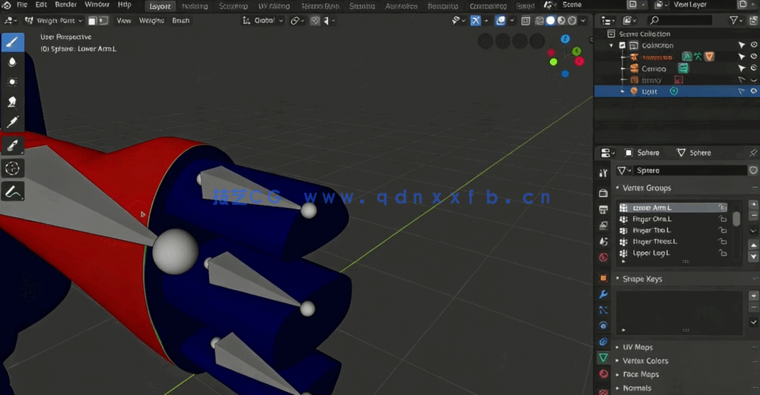
Task: Expand the Vertex Colors panel
Action: [618, 361]
